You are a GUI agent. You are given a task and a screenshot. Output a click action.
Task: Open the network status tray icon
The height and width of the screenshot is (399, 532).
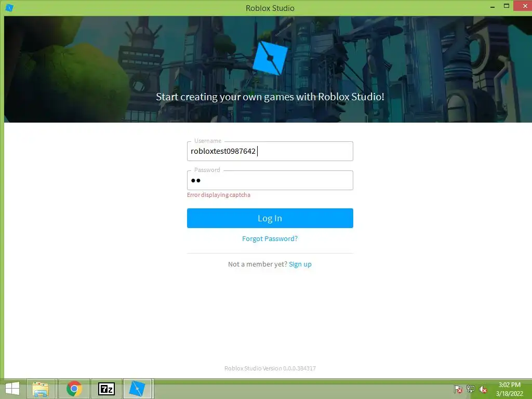point(470,389)
